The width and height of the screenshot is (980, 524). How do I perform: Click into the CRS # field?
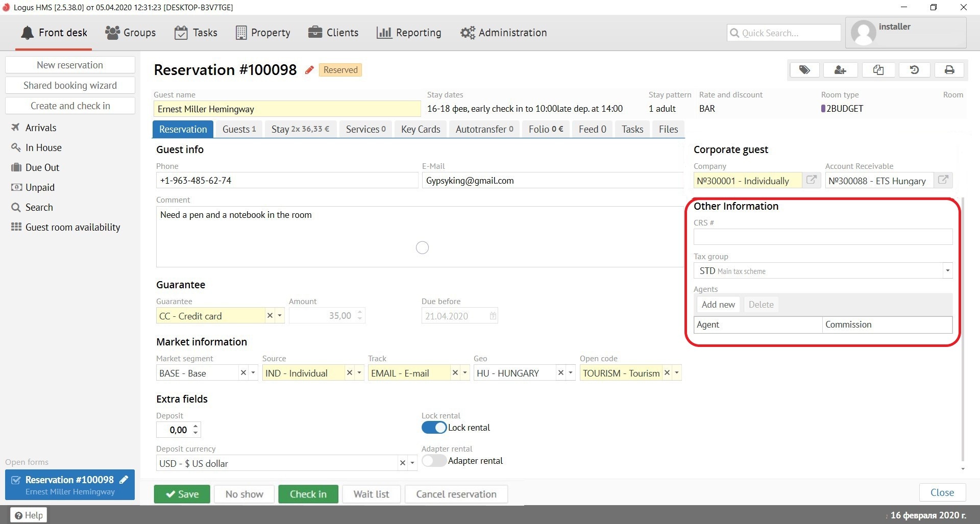click(822, 237)
